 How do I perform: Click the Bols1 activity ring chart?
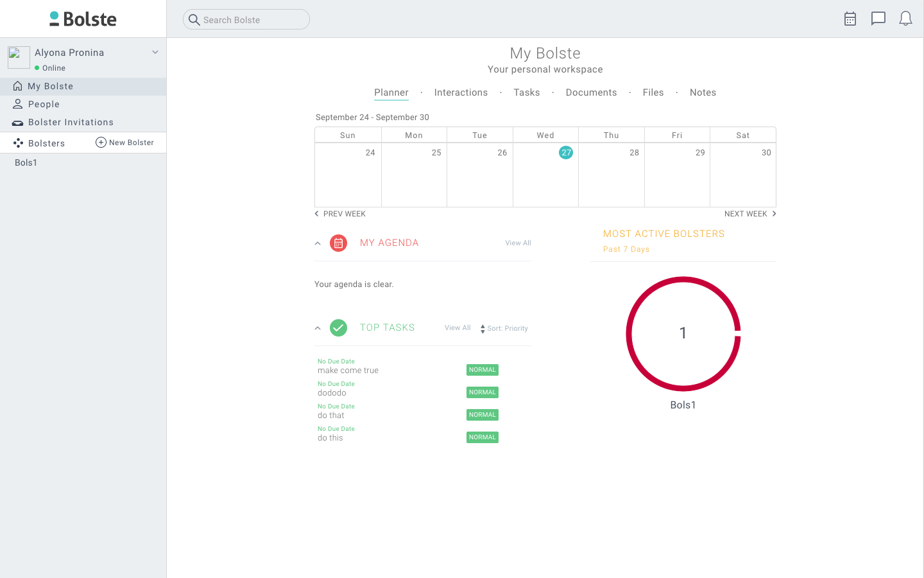coord(683,334)
